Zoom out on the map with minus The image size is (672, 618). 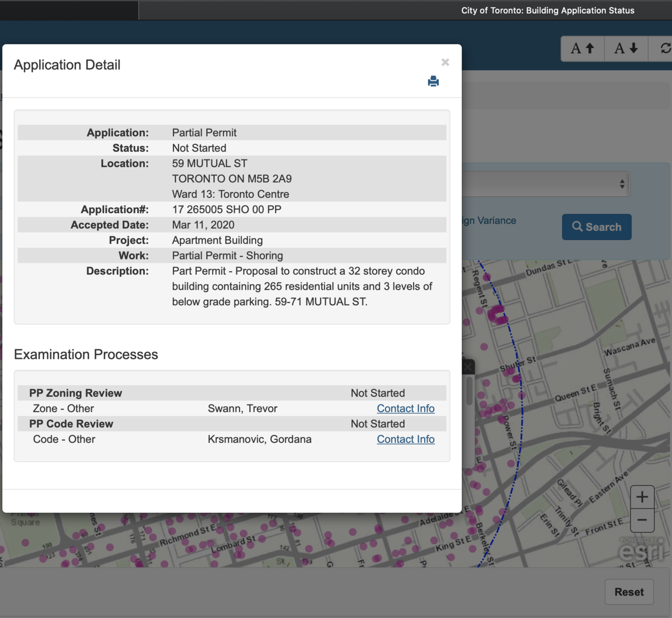(642, 520)
